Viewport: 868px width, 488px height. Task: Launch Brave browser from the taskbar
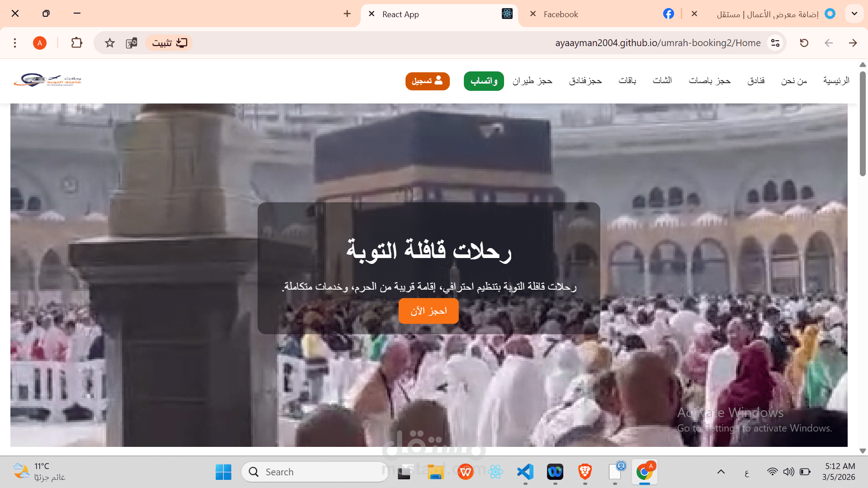coord(585,471)
